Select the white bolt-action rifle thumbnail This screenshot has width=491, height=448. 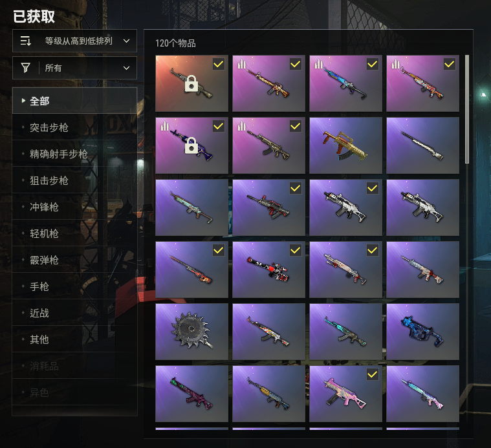(422, 145)
